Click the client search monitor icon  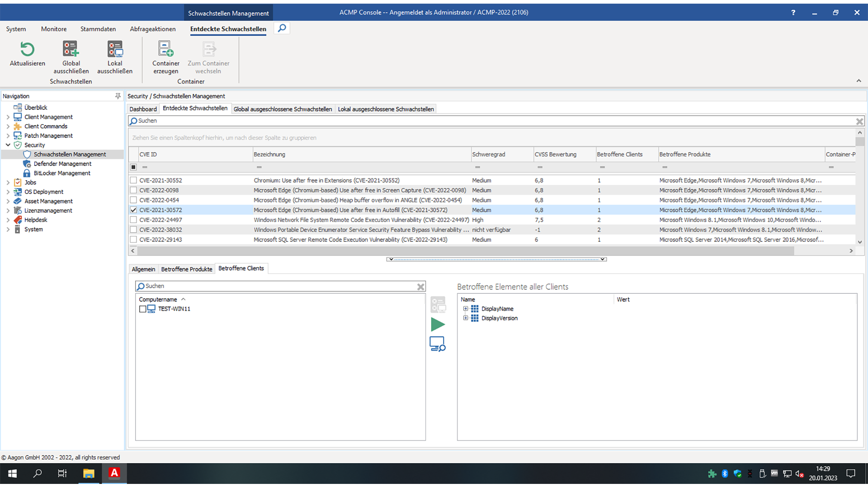pos(438,344)
